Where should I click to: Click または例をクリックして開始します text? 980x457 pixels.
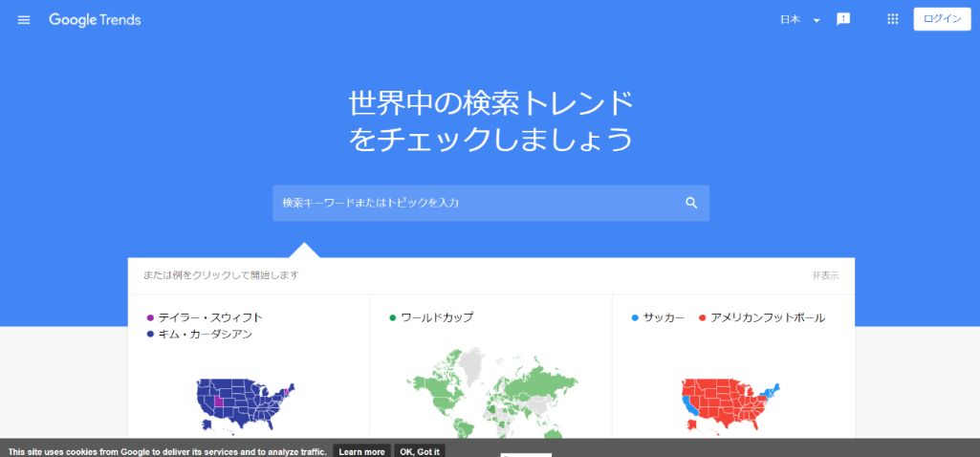[221, 275]
